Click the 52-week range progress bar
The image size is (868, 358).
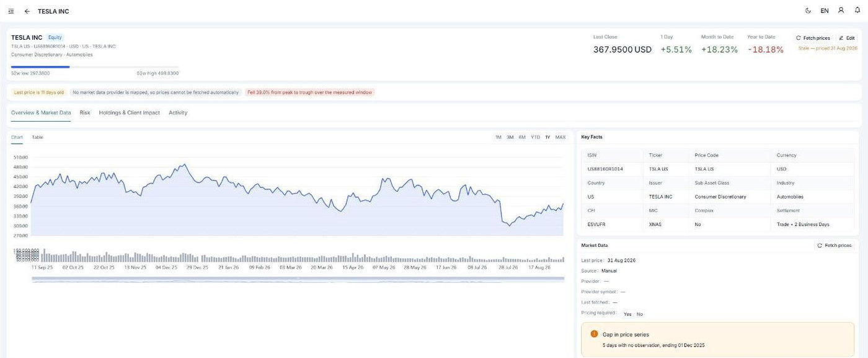pos(95,67)
